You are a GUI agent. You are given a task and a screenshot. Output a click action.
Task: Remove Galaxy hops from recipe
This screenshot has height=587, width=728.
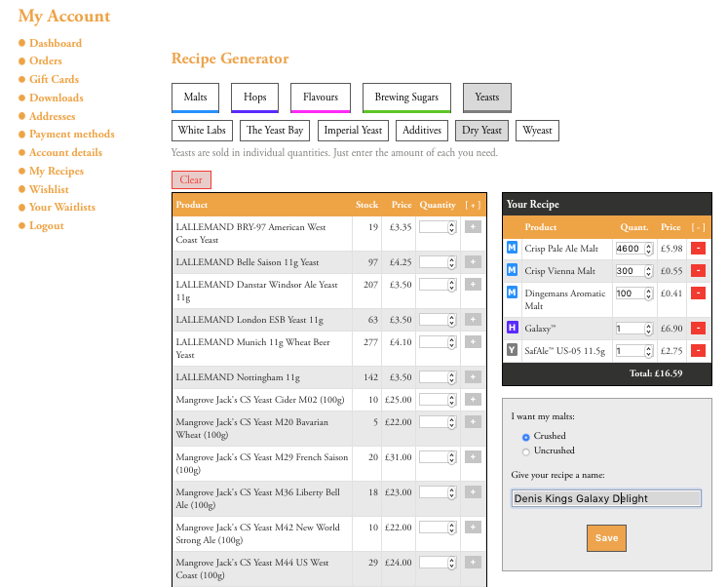[698, 329]
